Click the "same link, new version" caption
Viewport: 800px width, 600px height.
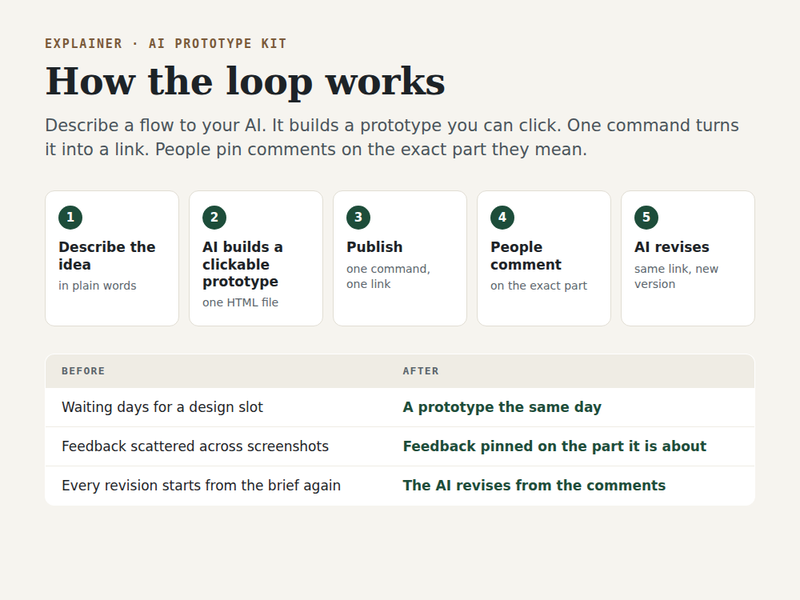point(676,277)
